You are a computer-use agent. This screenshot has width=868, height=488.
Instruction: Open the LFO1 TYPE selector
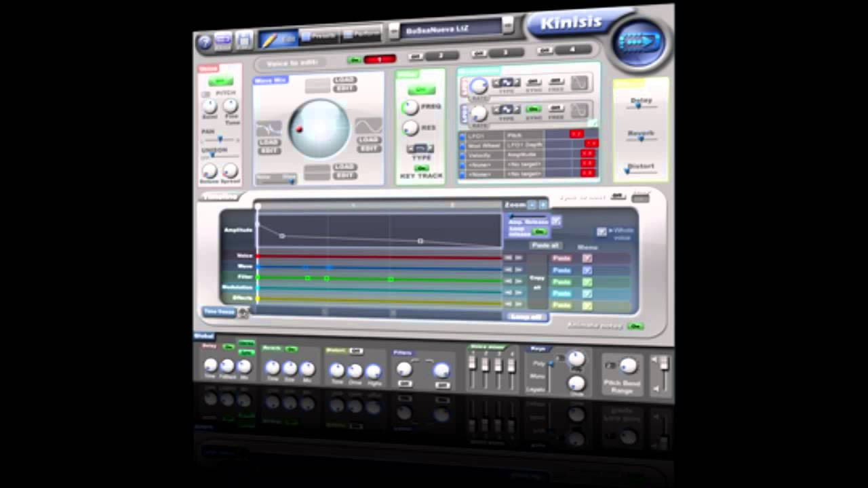tap(507, 83)
